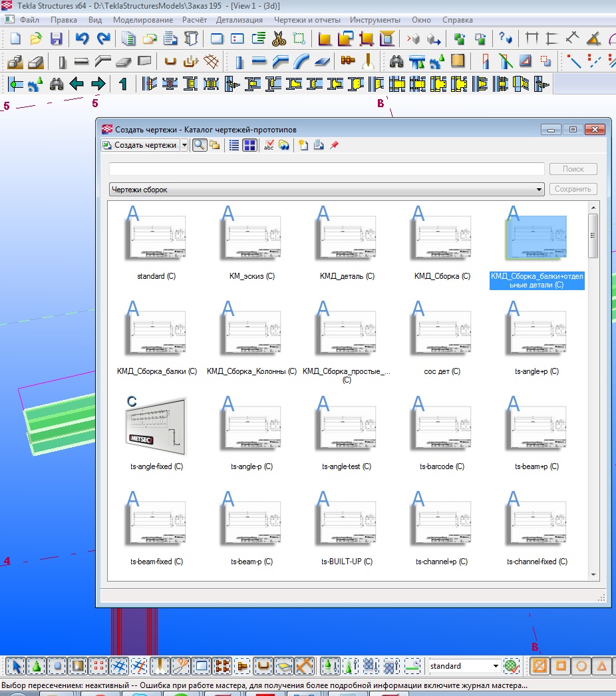Switch to thumbnail grid view
The width and height of the screenshot is (616, 696).
pyautogui.click(x=249, y=145)
